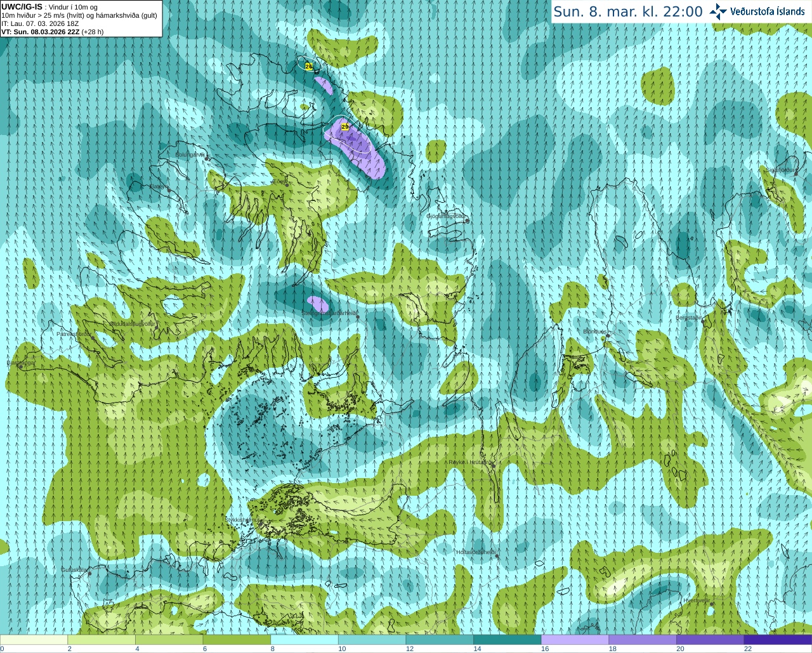Click the legend tick label 16
Image resolution: width=812 pixels, height=653 pixels.
pyautogui.click(x=545, y=649)
